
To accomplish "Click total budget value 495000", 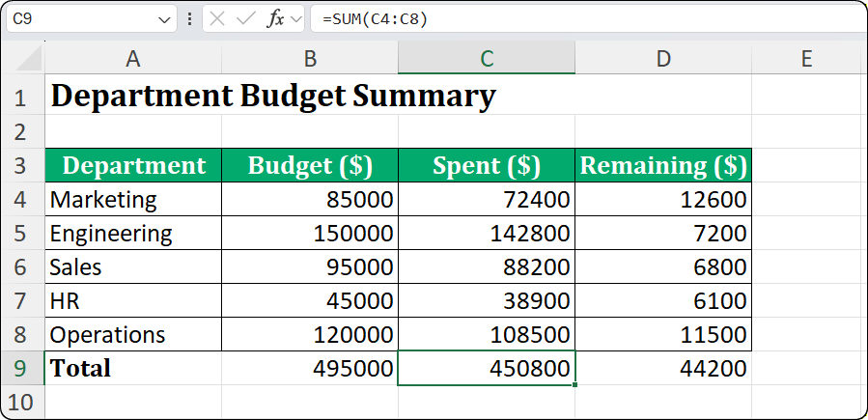I will [310, 368].
